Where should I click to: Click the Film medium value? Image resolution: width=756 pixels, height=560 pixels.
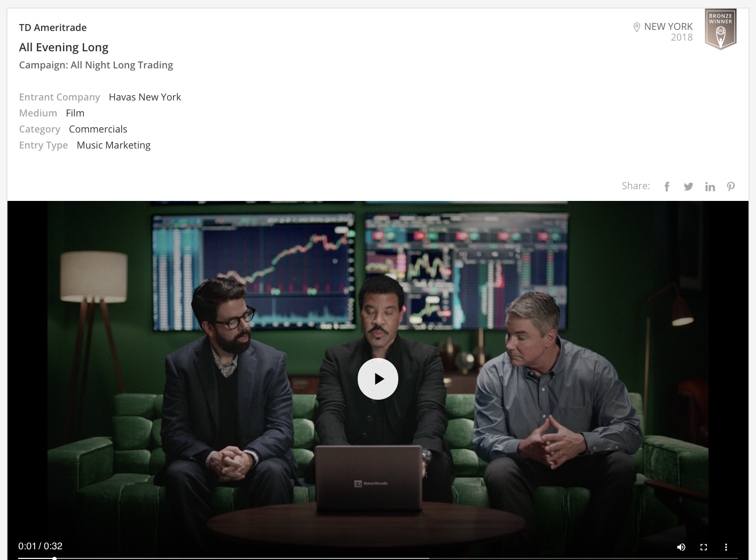[x=75, y=113]
